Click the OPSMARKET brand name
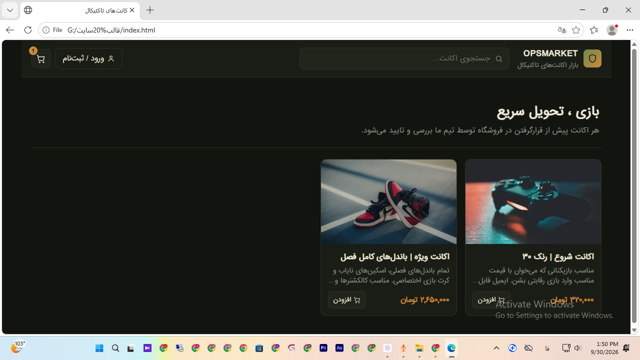This screenshot has height=360, width=640. tap(550, 53)
